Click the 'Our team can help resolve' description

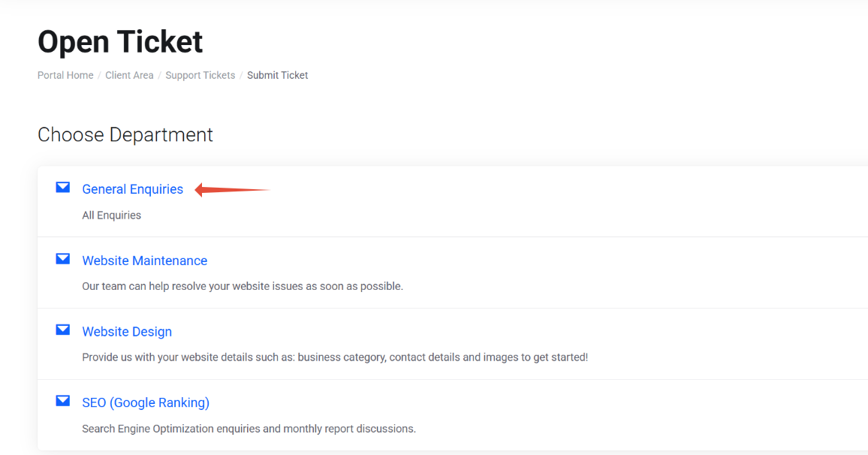[243, 286]
